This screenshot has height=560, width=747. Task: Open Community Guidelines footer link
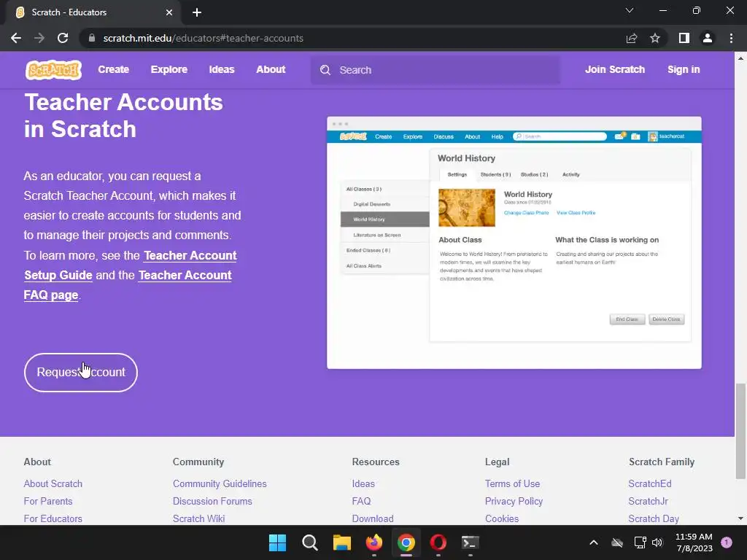pyautogui.click(x=220, y=484)
